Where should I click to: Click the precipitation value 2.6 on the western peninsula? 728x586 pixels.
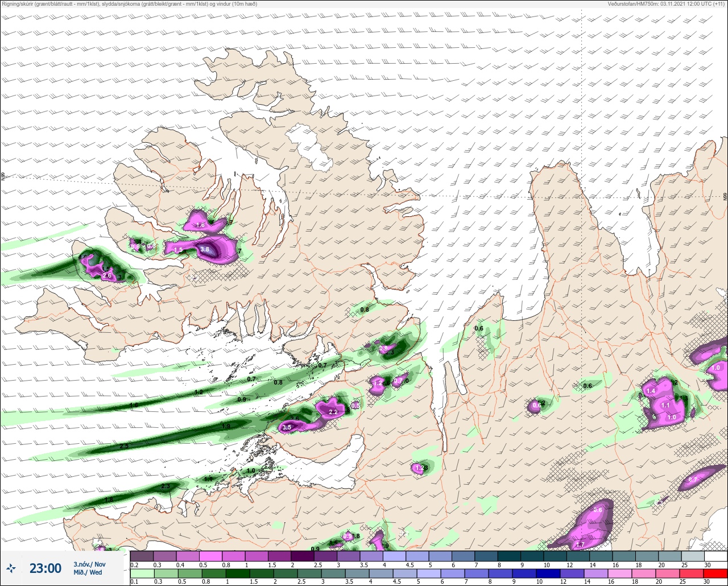coord(107,276)
